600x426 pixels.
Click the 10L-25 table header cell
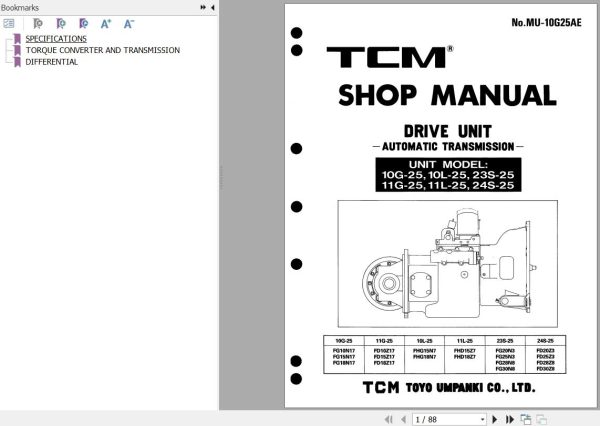[424, 341]
